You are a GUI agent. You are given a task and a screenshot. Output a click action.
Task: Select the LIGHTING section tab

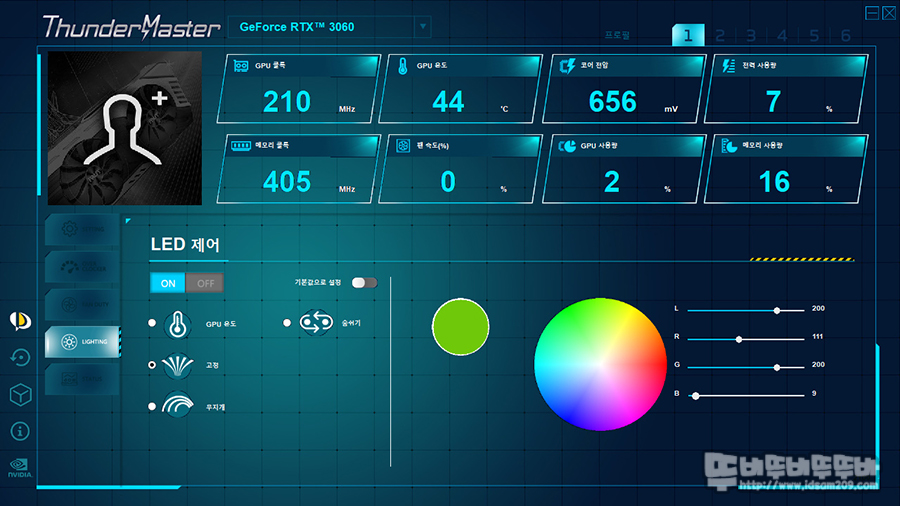point(82,342)
